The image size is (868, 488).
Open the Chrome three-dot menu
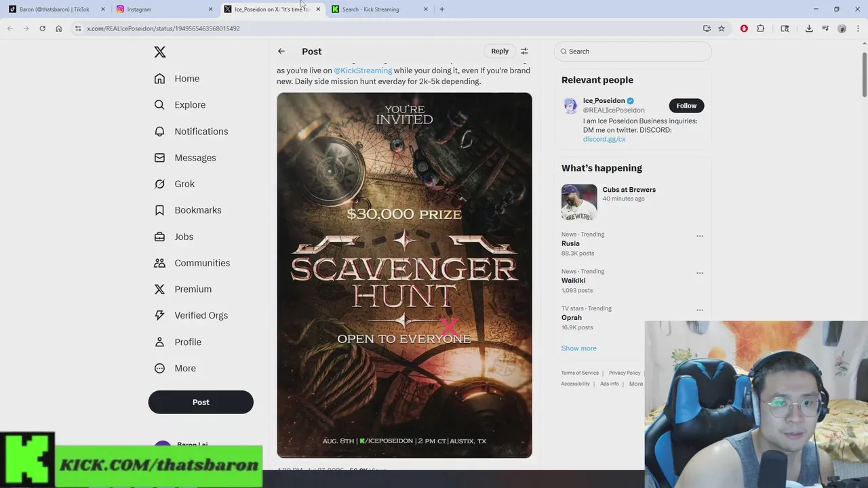(858, 28)
